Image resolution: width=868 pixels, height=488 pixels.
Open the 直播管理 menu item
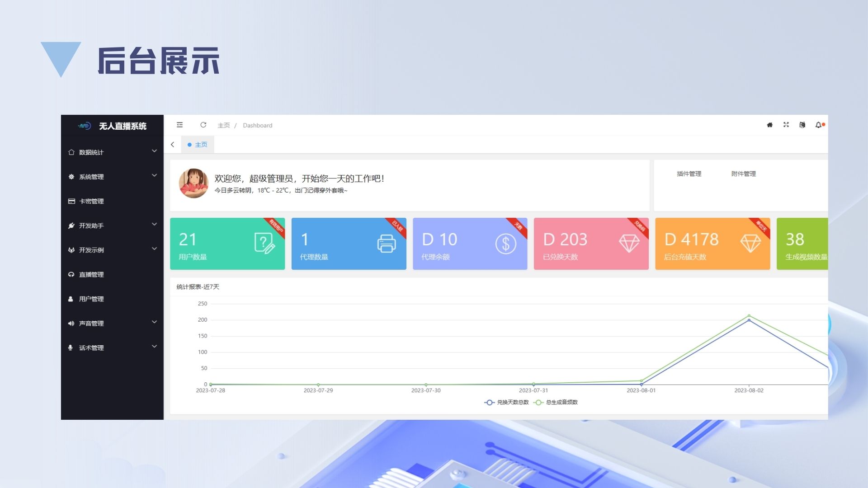(112, 274)
